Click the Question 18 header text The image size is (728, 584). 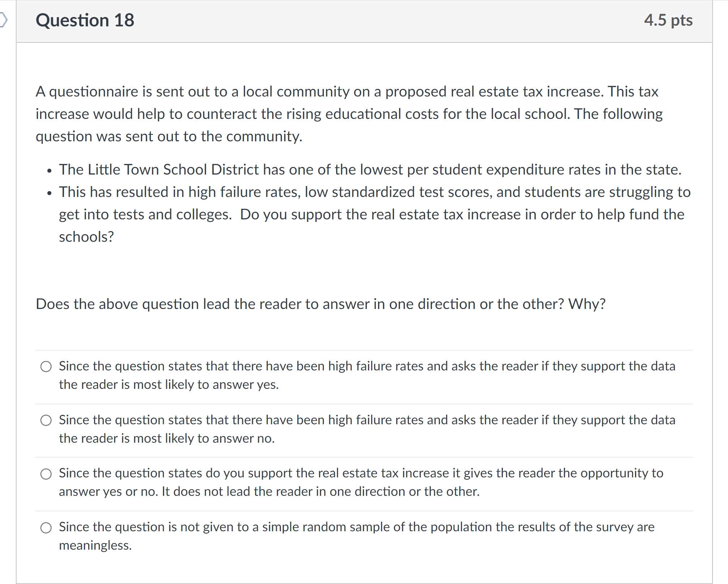click(x=85, y=21)
